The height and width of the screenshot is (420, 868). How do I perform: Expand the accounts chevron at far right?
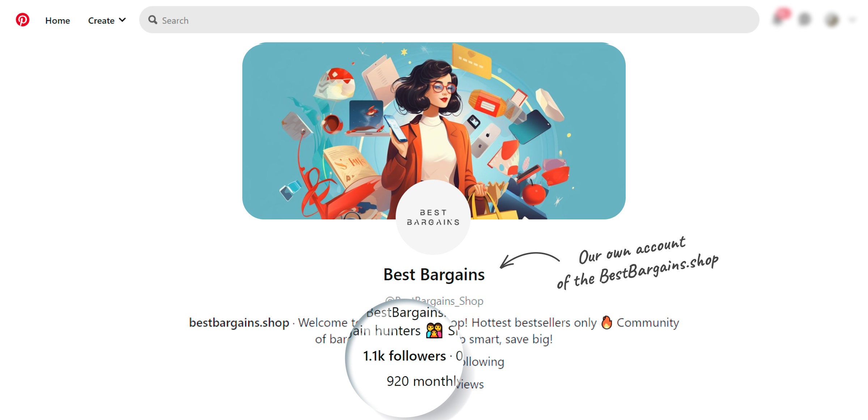click(853, 20)
